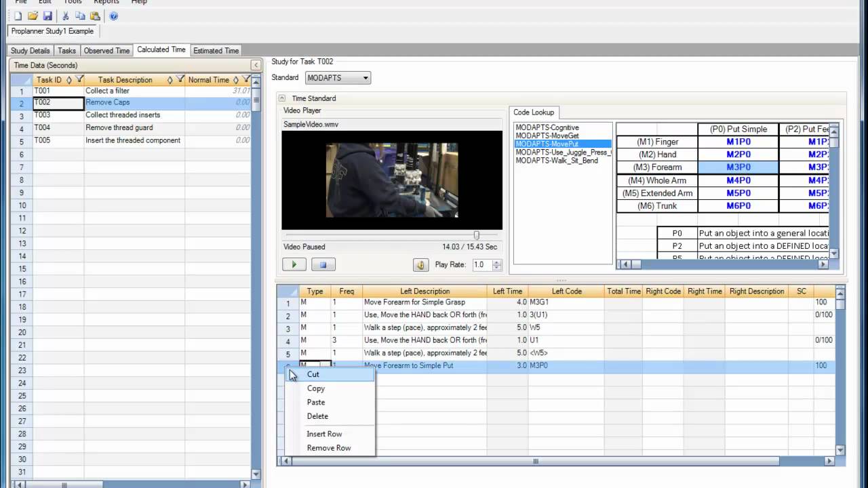Play the video with the green arrow
Image resolution: width=868 pixels, height=488 pixels.
tap(294, 264)
